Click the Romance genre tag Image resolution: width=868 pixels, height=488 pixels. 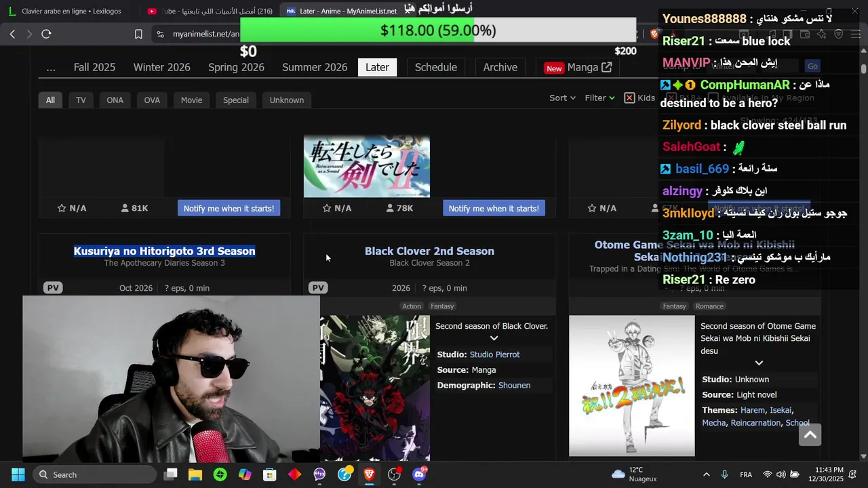(x=709, y=306)
